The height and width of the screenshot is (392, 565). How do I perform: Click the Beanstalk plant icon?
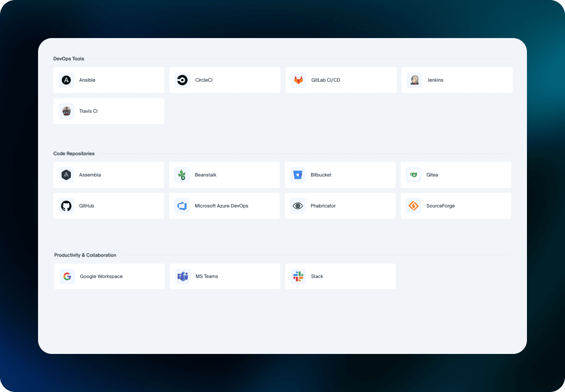pyautogui.click(x=182, y=175)
